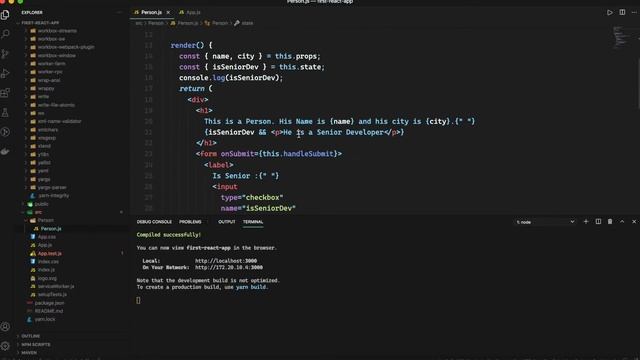Switch to the Output panel tab
Screen dimensions: 640x360
[x=227, y=222]
